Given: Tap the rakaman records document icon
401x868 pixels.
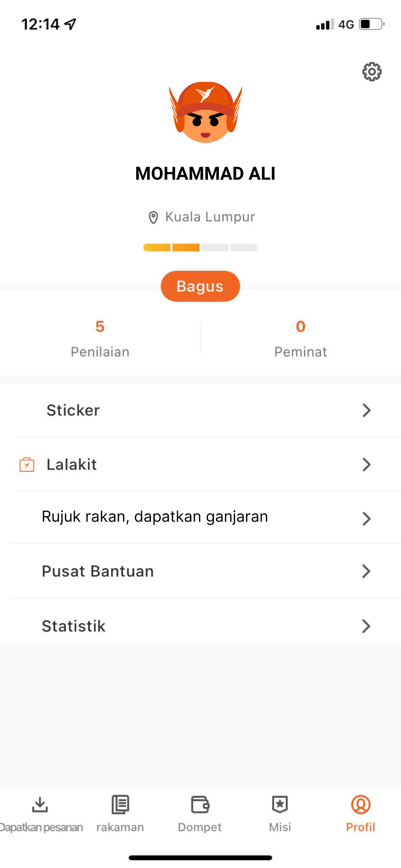Looking at the screenshot, I should tap(120, 804).
